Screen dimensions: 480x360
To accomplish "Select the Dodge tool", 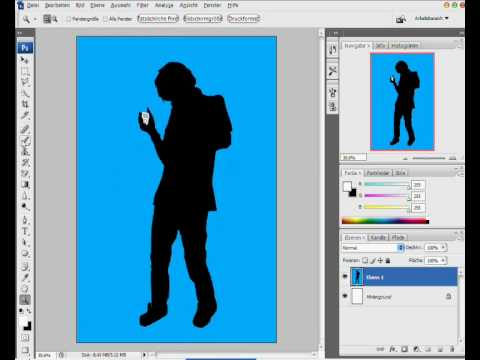I will tap(25, 207).
